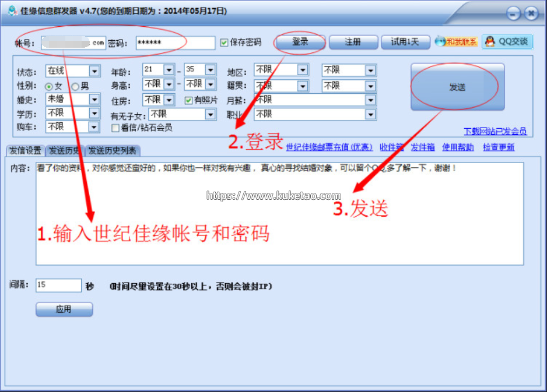Open the 状态 dropdown showing 在线
Viewport: 547px width, 392px height.
[73, 71]
